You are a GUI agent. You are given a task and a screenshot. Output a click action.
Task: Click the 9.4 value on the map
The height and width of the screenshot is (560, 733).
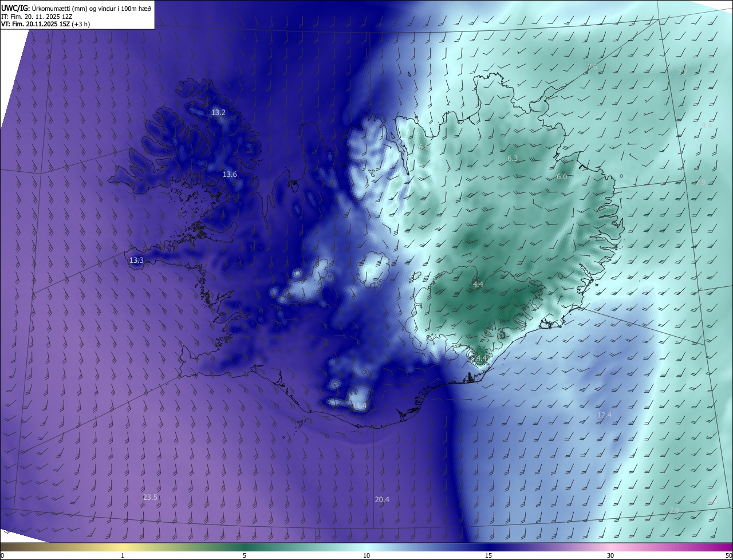coord(707,125)
